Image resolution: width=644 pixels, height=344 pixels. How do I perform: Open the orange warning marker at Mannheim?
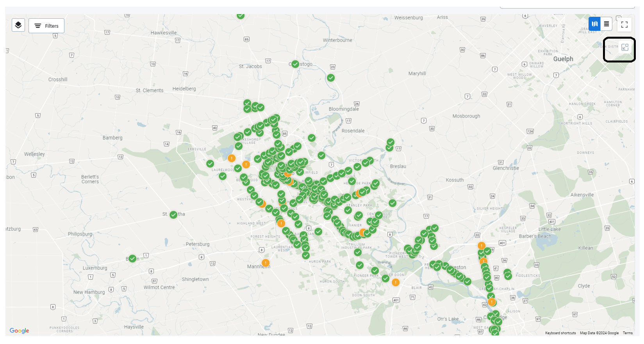tap(266, 263)
